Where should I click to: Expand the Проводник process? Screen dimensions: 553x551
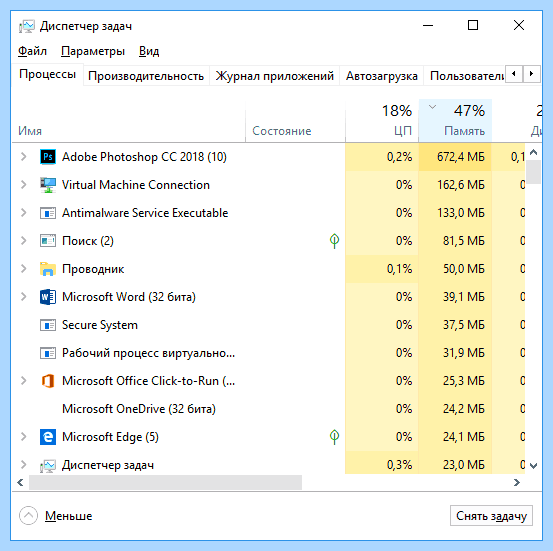(x=24, y=269)
